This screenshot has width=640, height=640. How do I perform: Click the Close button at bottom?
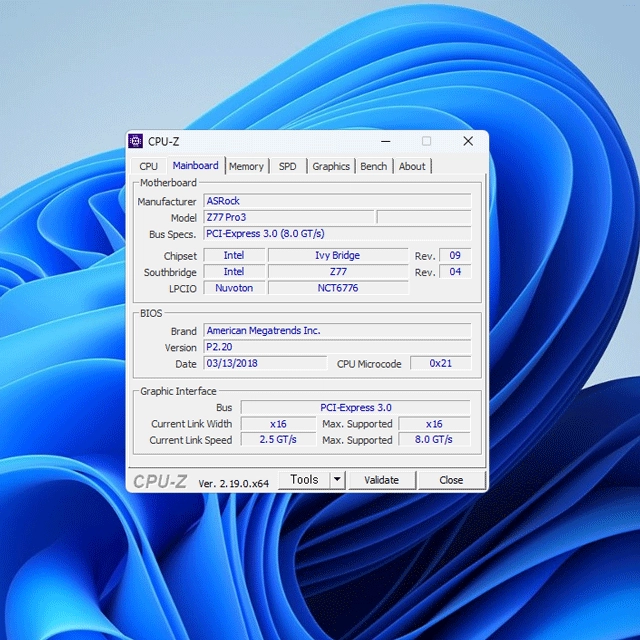[x=451, y=480]
